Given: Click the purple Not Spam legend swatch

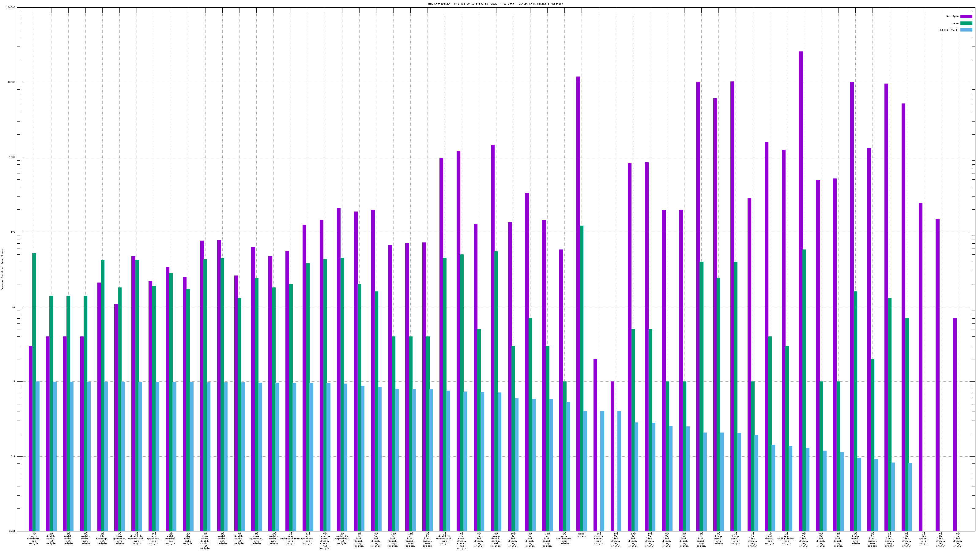Looking at the screenshot, I should [x=966, y=16].
